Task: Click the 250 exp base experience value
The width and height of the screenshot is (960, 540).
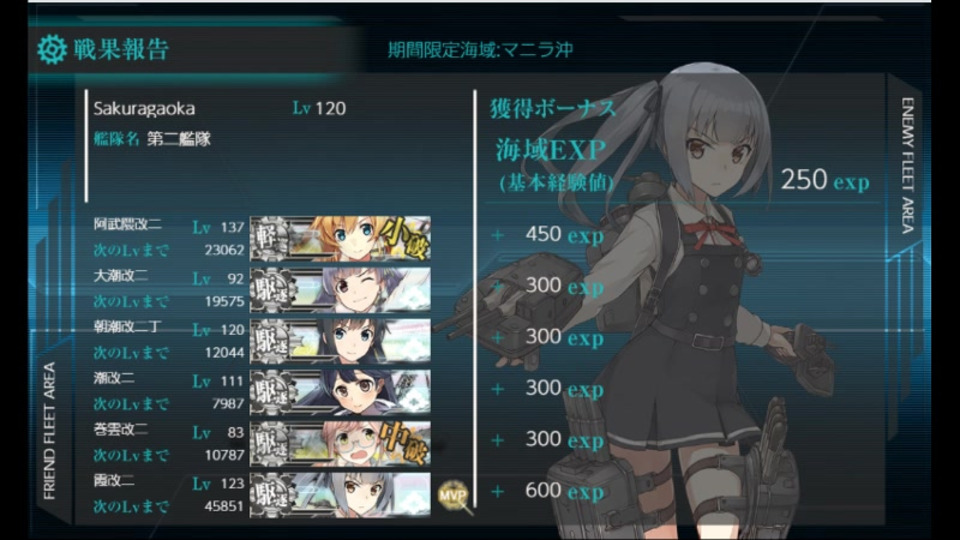Action: pyautogui.click(x=825, y=180)
